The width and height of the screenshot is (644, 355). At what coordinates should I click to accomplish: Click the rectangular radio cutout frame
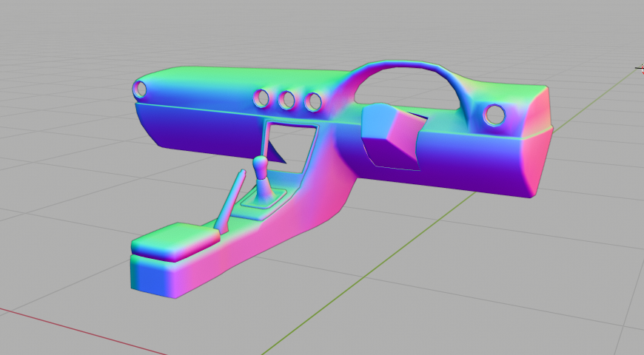click(291, 146)
